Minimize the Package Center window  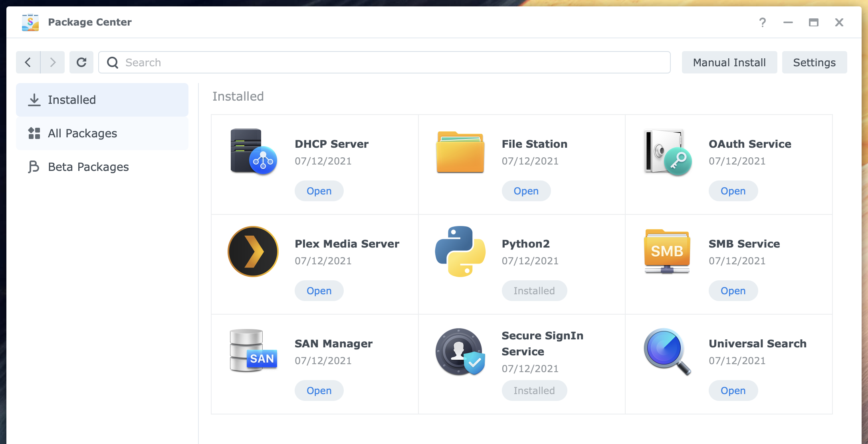pyautogui.click(x=788, y=22)
